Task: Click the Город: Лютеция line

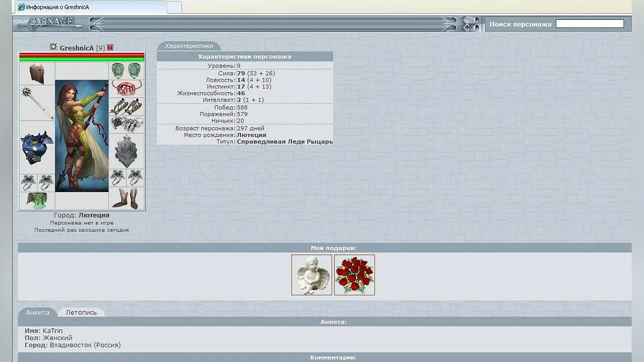Action: point(82,215)
